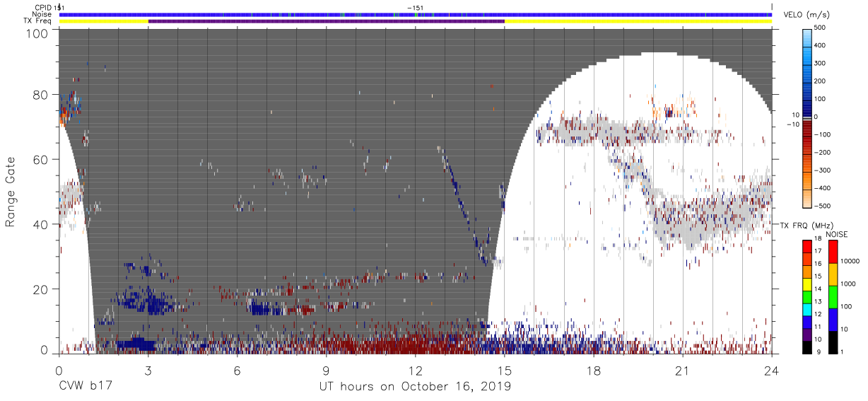Click the 300 label on velocity colorbar
868x401 pixels.
coord(821,64)
